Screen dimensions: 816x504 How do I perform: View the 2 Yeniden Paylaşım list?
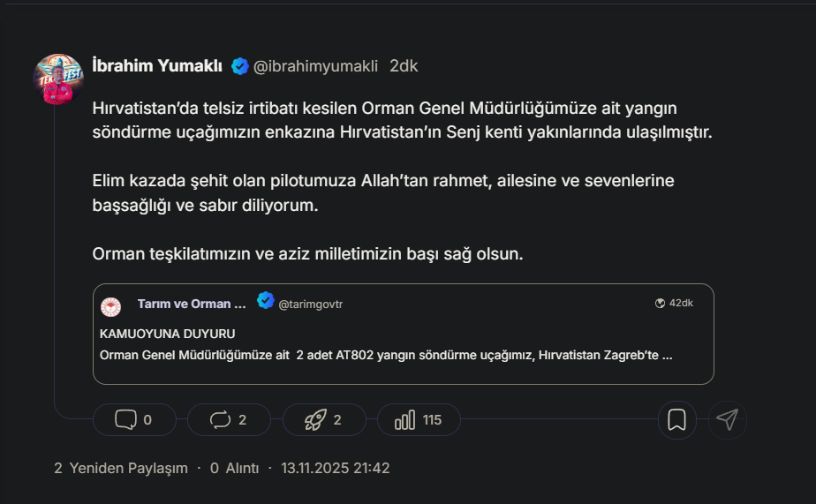click(x=121, y=468)
